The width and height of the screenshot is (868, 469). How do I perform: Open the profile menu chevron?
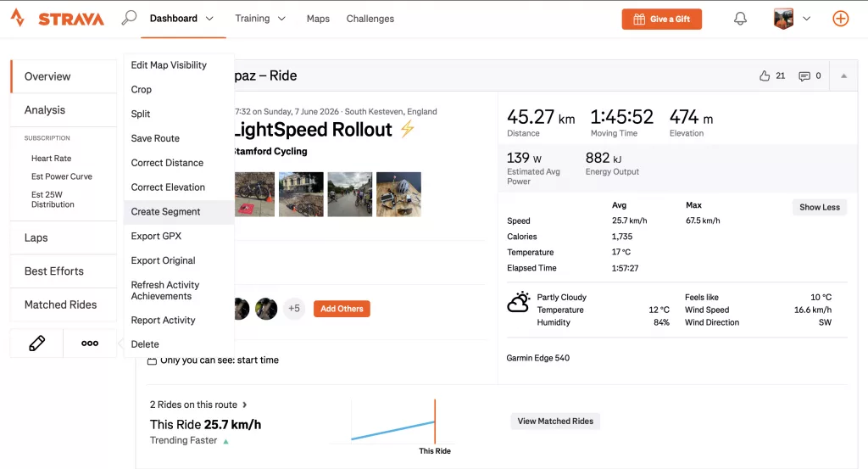(807, 19)
